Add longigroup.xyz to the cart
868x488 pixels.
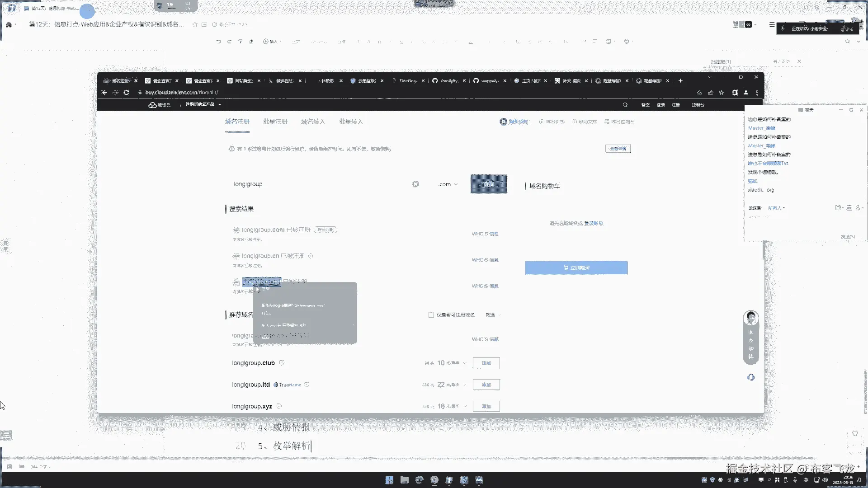(486, 407)
